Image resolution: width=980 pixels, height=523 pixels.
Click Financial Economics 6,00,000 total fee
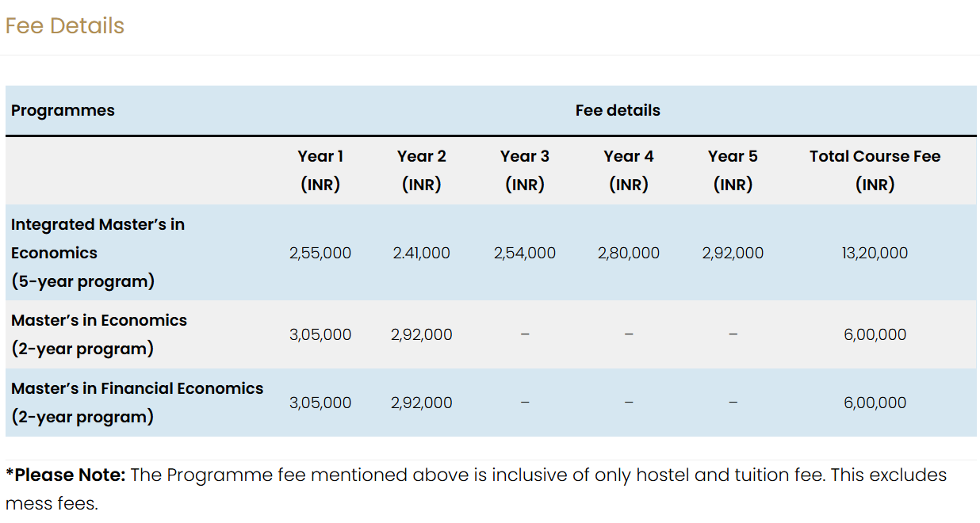click(875, 403)
